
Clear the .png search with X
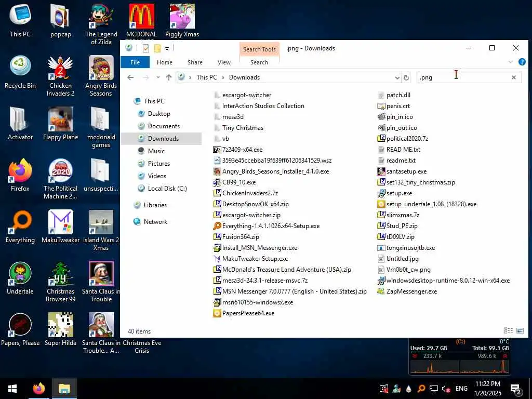point(514,77)
